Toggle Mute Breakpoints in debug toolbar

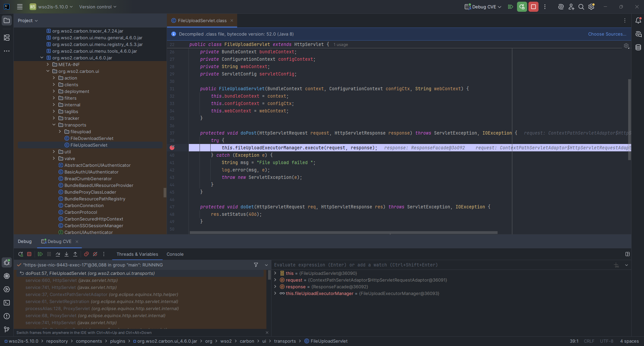pyautogui.click(x=95, y=254)
